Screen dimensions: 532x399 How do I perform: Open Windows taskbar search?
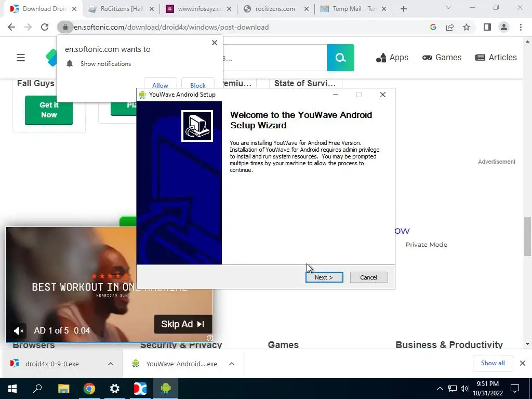[37, 389]
